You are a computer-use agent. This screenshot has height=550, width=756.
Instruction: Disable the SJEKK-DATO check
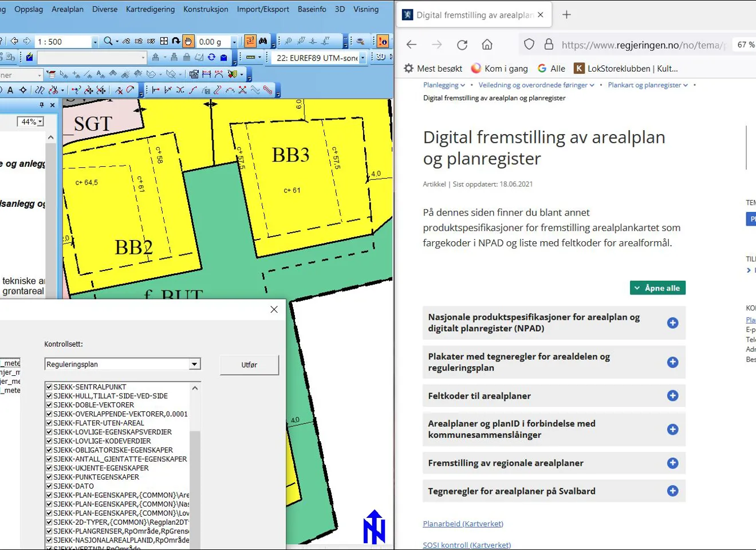coord(49,486)
